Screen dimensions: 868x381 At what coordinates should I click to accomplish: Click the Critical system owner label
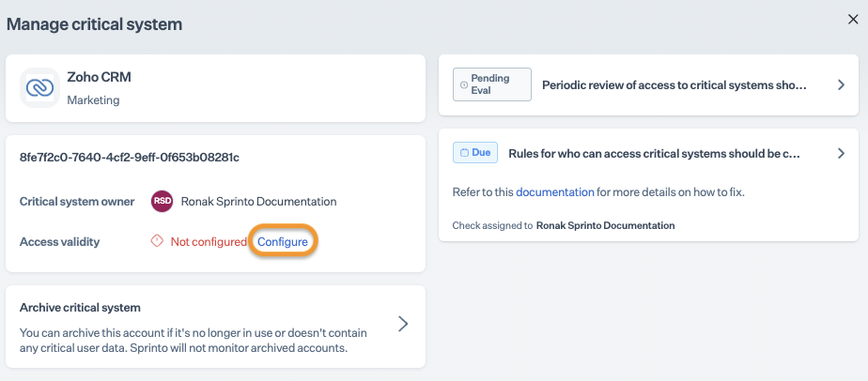coord(77,201)
